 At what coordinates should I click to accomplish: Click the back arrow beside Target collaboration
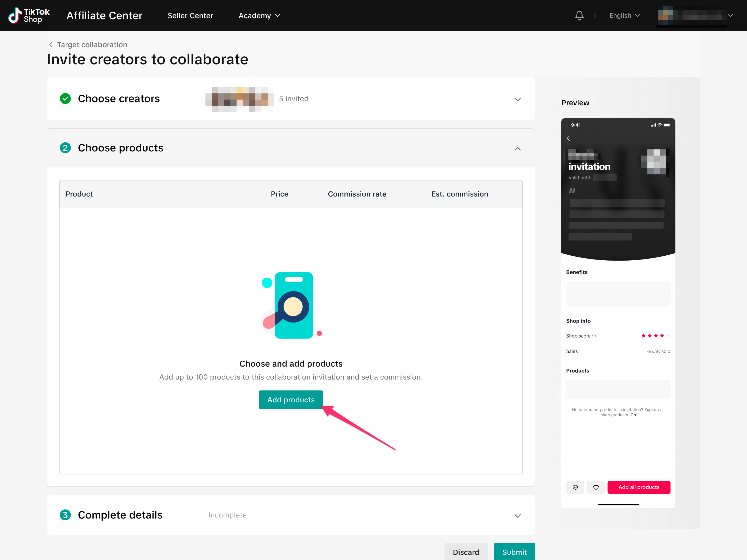pyautogui.click(x=51, y=45)
